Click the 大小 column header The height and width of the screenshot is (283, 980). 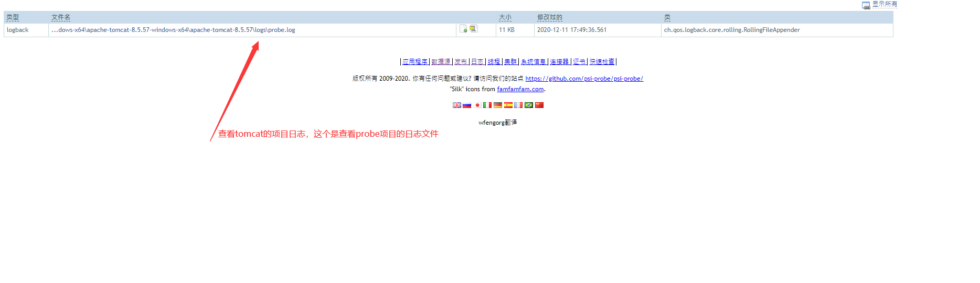tap(505, 17)
